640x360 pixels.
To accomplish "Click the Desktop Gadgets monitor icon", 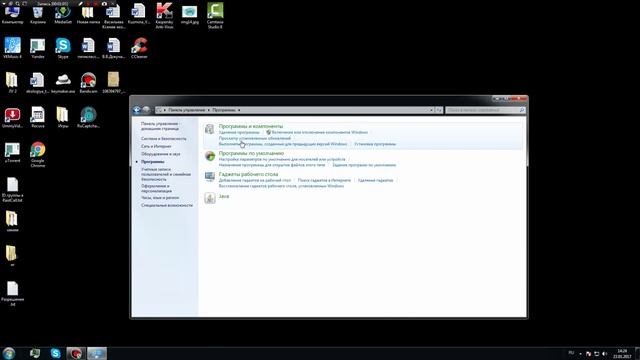I will click(210, 177).
